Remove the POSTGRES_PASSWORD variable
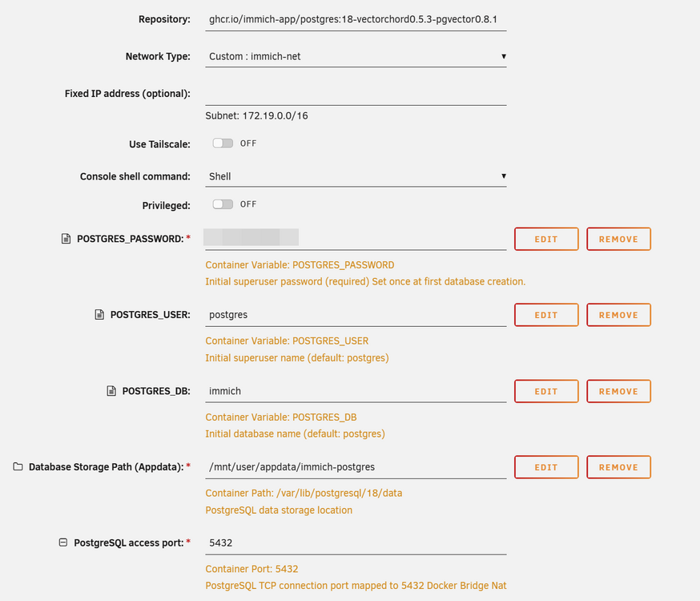Screen dimensions: 700x601 click(619, 239)
